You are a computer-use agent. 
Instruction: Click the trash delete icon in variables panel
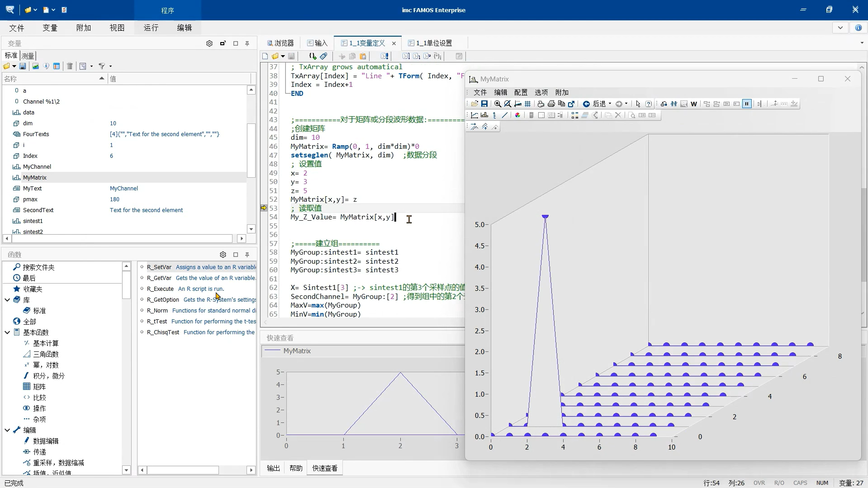(x=70, y=66)
